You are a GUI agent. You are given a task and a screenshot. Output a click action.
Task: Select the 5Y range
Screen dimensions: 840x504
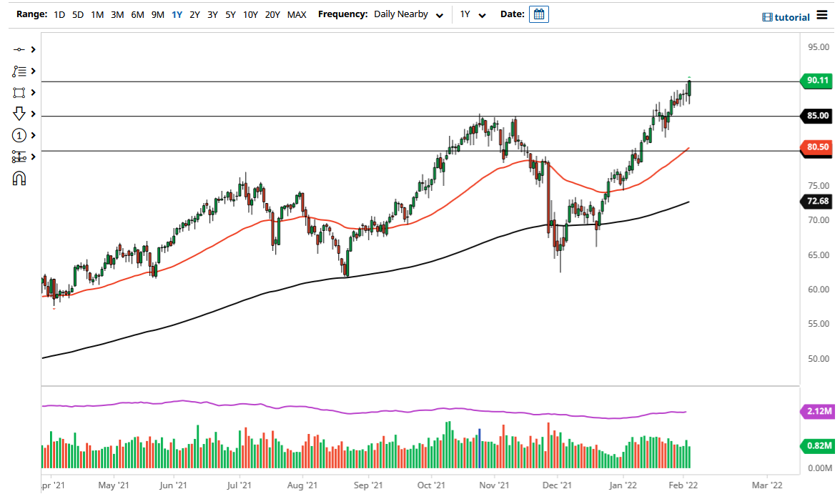(230, 15)
